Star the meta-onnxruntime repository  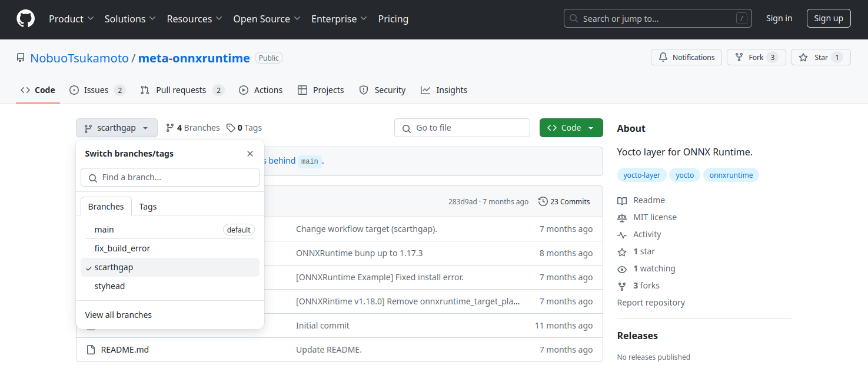pyautogui.click(x=820, y=57)
